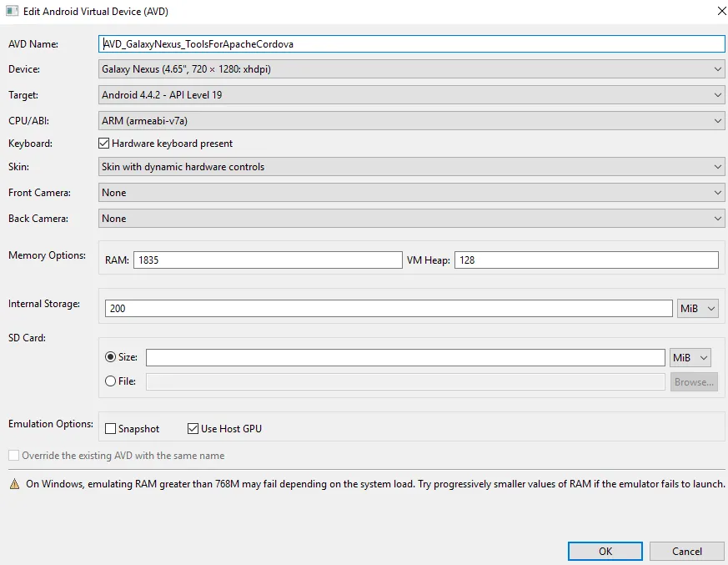Click the 'AVD Name:' label
Viewport: 728px width, 565px height.
pyautogui.click(x=33, y=44)
